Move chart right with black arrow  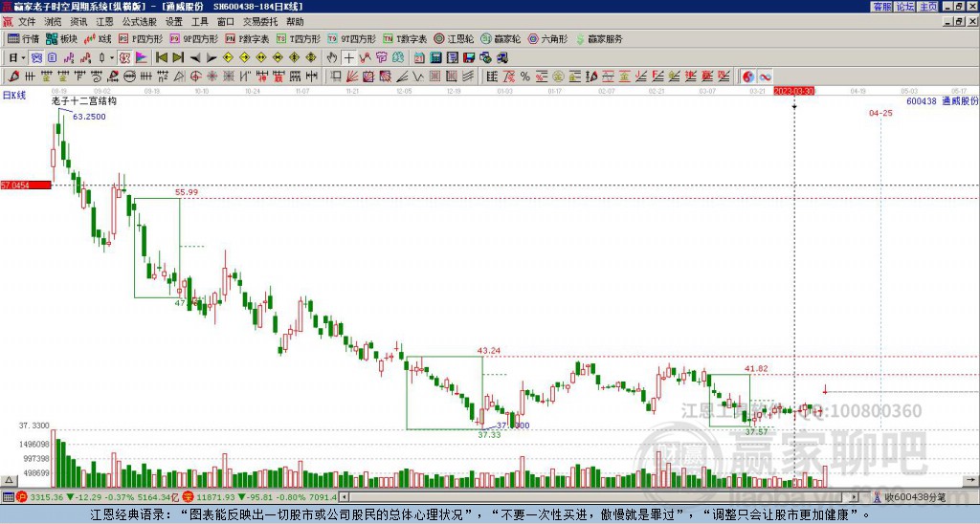click(212, 57)
